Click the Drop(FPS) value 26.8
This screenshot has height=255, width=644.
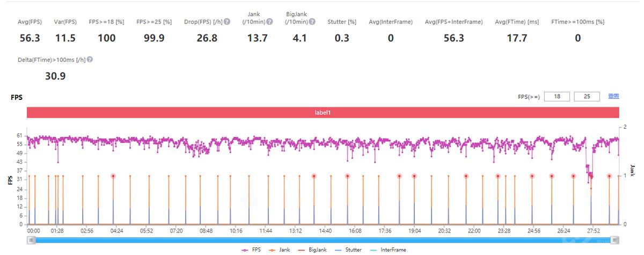pos(207,38)
